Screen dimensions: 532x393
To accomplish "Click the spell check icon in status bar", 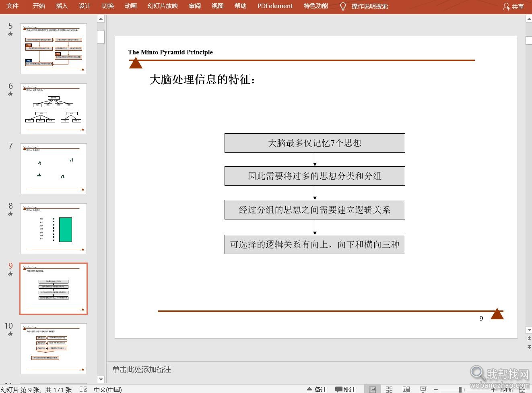I will 83,389.
